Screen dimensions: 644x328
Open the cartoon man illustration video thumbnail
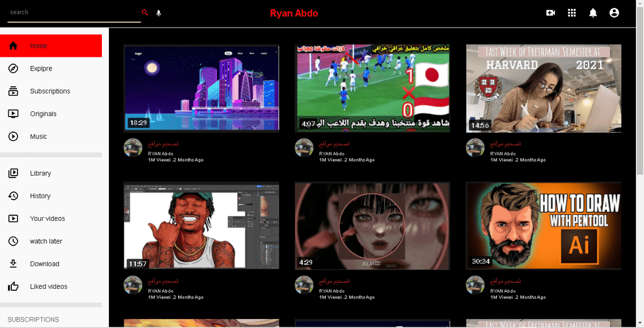pos(201,225)
